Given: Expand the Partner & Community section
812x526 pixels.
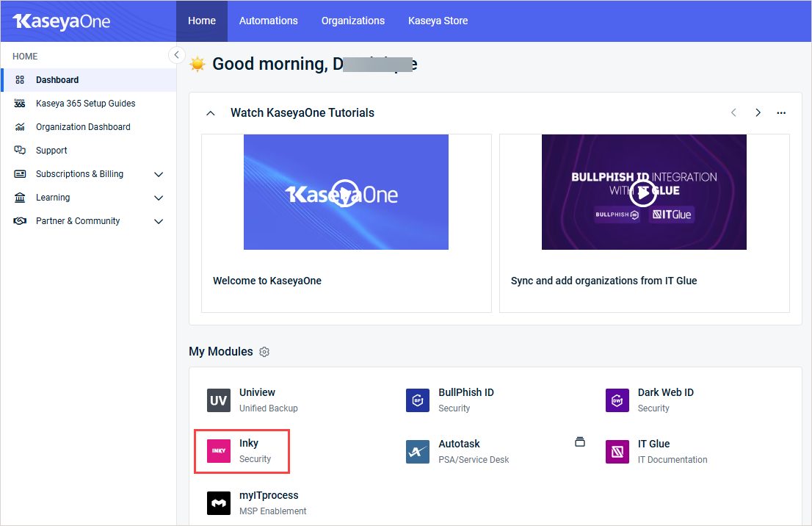Looking at the screenshot, I should 159,221.
